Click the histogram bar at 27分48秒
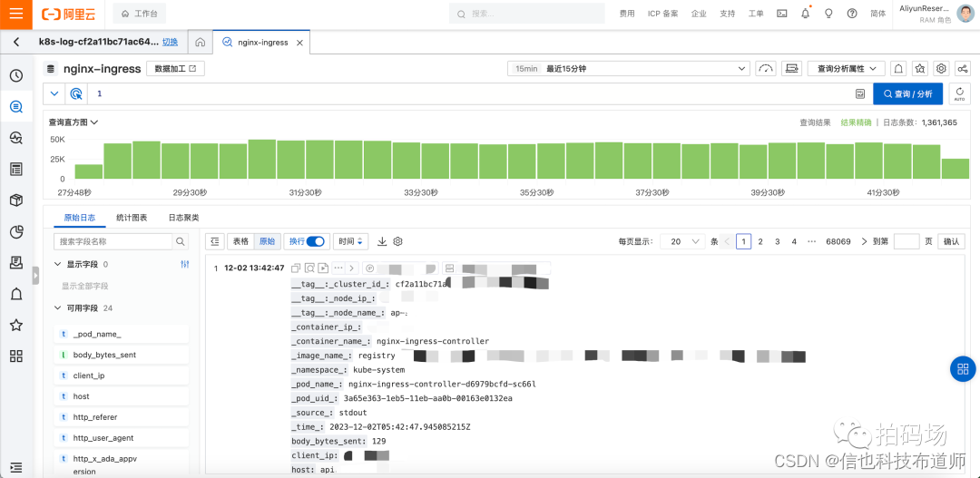Screen dimensions: 980x478 89,172
